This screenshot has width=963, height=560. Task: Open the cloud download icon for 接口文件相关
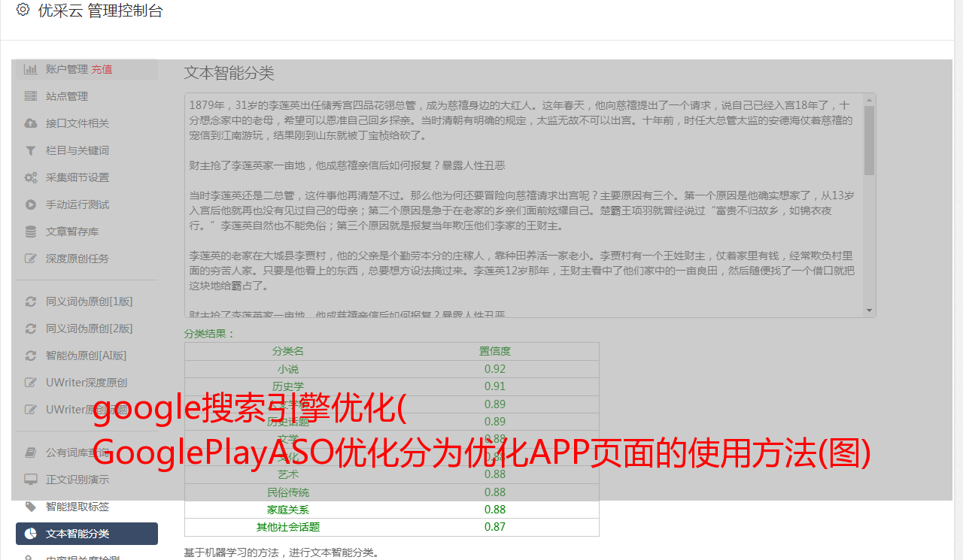(30, 123)
